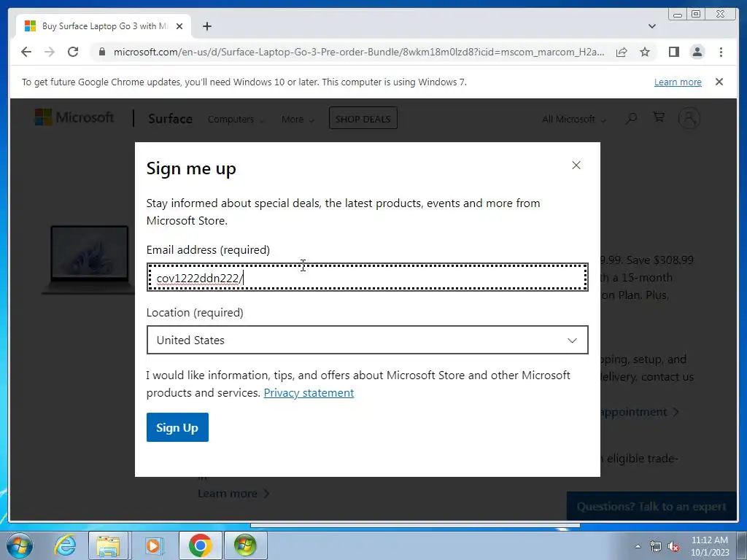Screen dimensions: 747x560
Task: Click the address bar URL
Action: tap(359, 52)
